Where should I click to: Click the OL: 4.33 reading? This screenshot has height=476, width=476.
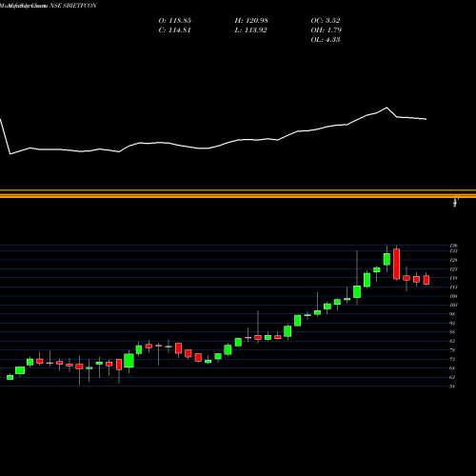pyautogui.click(x=326, y=39)
